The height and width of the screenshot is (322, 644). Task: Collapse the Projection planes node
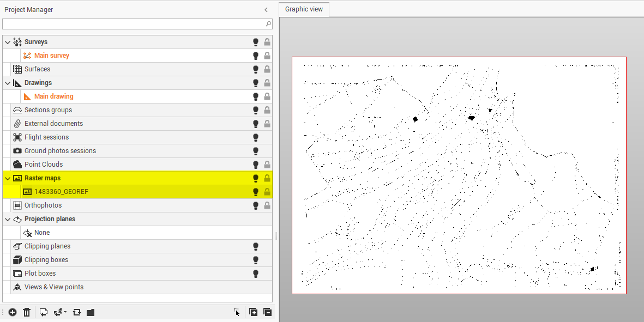(x=8, y=219)
